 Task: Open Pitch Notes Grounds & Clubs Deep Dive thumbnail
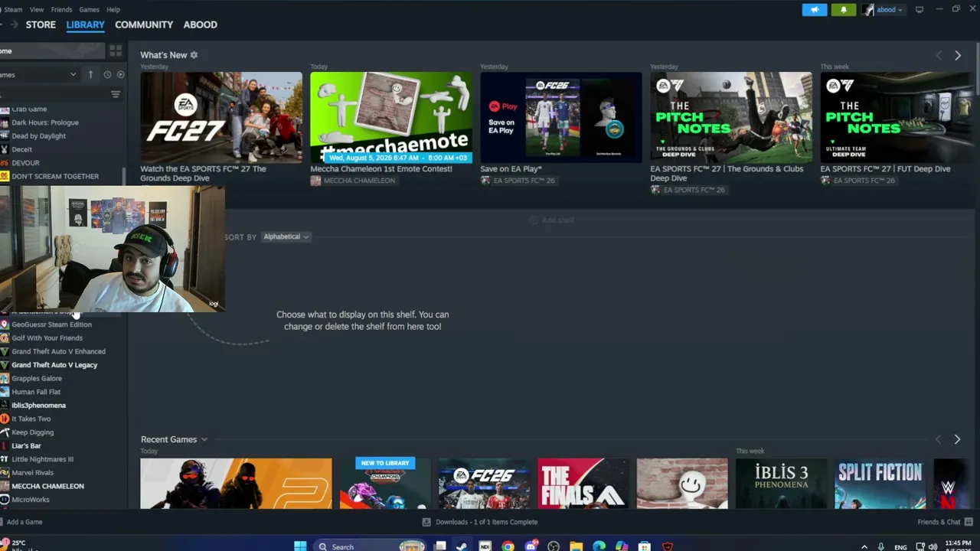pos(731,117)
